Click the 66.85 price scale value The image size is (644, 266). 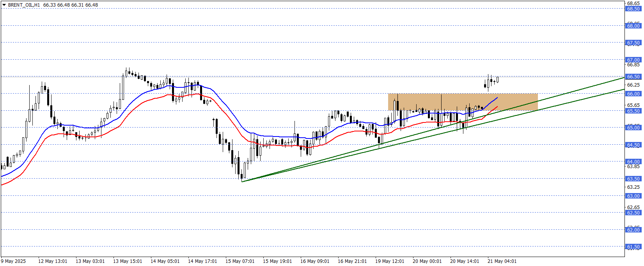[633, 65]
